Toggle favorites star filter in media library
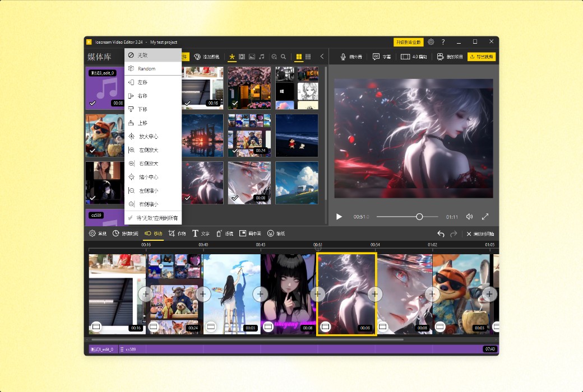Image resolution: width=583 pixels, height=392 pixels. (x=232, y=57)
